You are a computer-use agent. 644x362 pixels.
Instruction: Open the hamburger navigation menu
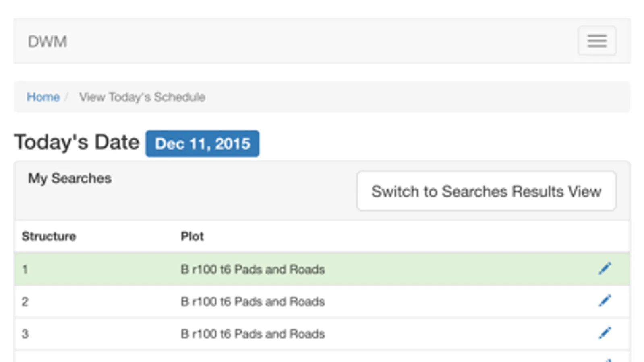pos(597,41)
